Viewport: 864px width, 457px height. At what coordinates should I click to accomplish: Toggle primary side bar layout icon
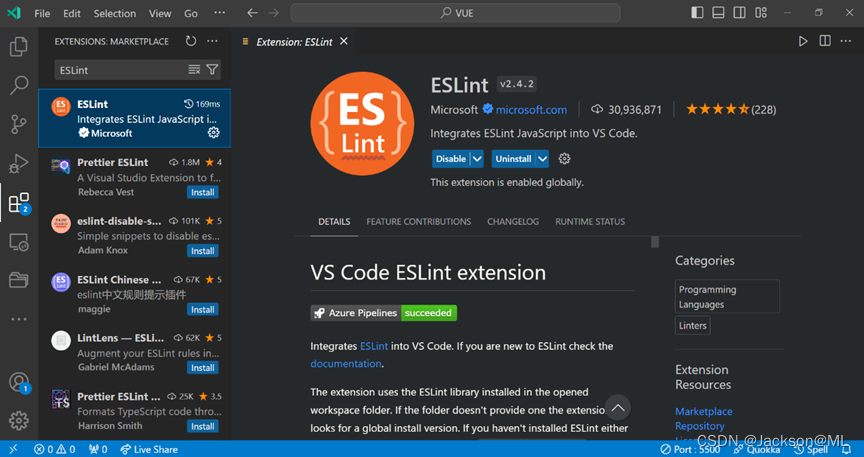(x=697, y=13)
